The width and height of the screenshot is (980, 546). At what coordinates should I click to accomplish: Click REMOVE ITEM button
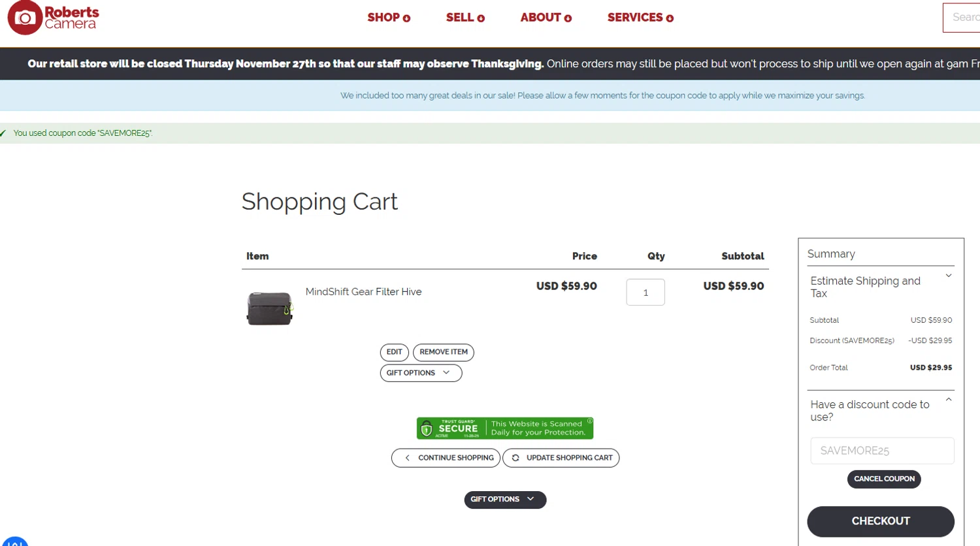tap(444, 352)
